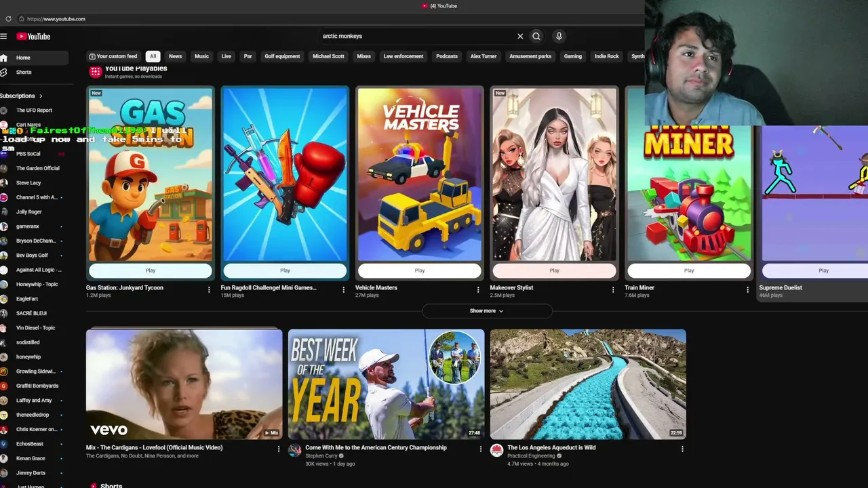Viewport: 868px width, 488px height.
Task: Go to the Bev Boys Golf channel
Action: click(x=33, y=256)
